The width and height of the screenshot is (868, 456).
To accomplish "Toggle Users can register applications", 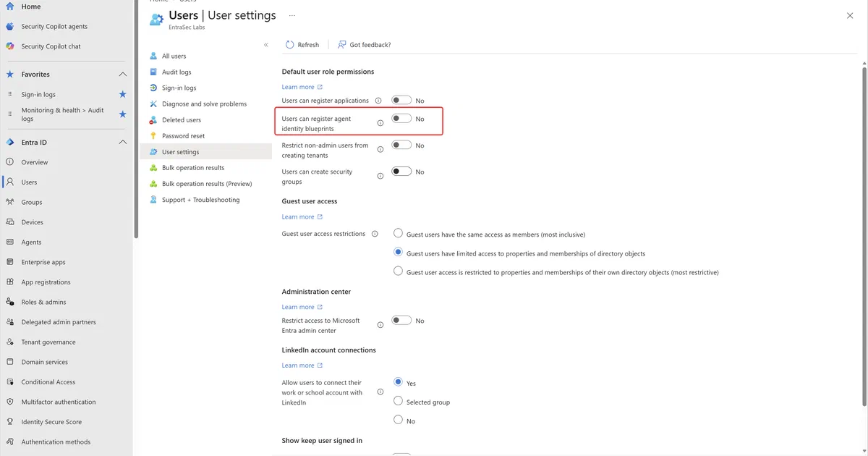I will [401, 101].
